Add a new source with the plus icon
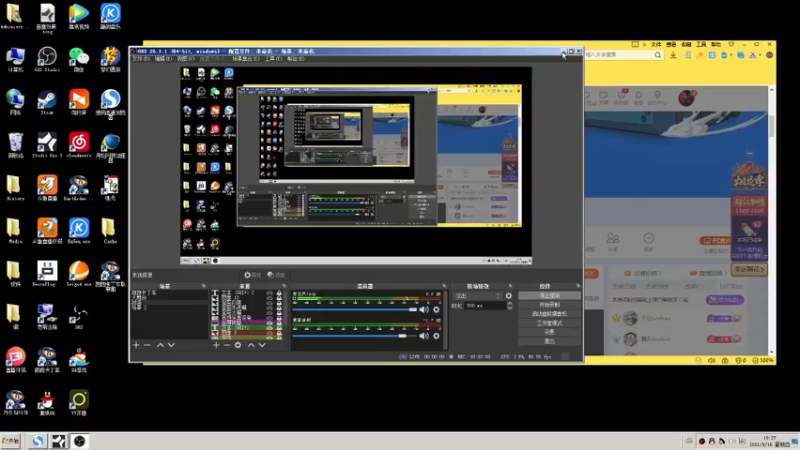 coord(216,345)
